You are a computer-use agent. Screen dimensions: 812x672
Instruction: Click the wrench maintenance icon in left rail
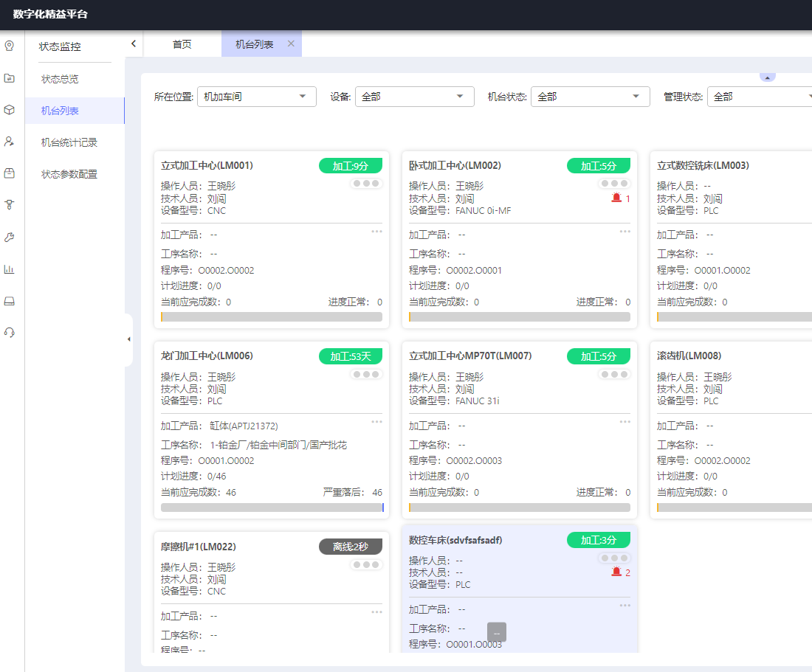point(10,237)
